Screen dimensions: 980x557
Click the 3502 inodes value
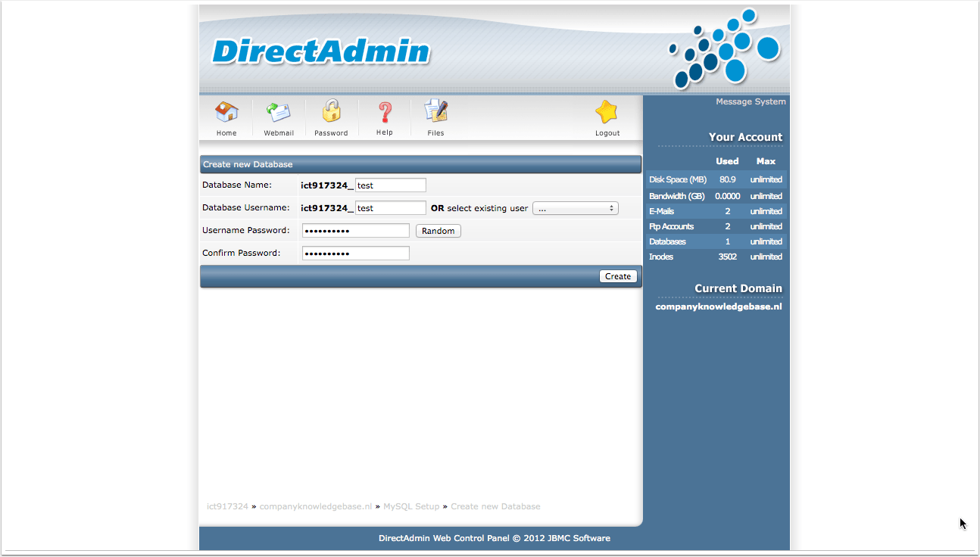tap(728, 257)
